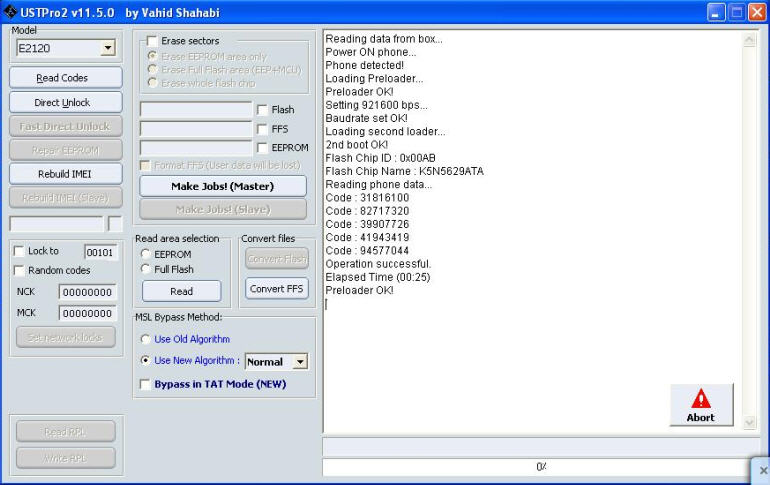Click log line 2nd boot OK!
This screenshot has height=485, width=770.
tap(357, 145)
